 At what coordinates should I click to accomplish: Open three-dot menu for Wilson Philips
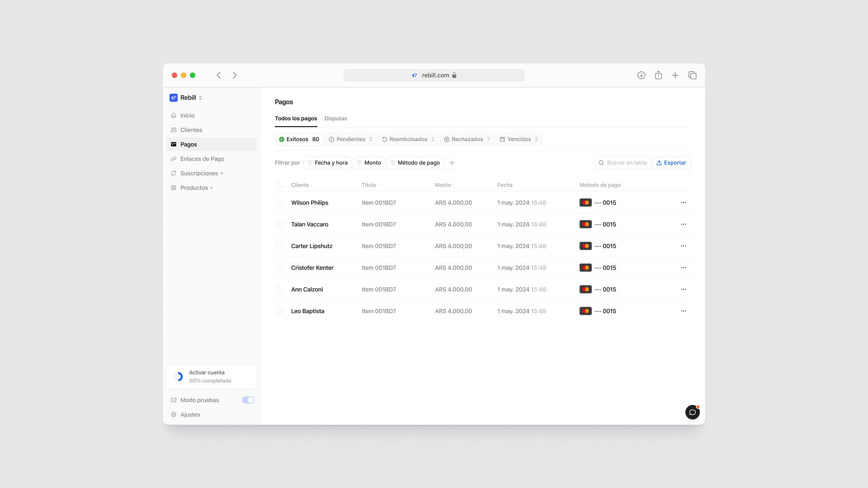(x=683, y=203)
